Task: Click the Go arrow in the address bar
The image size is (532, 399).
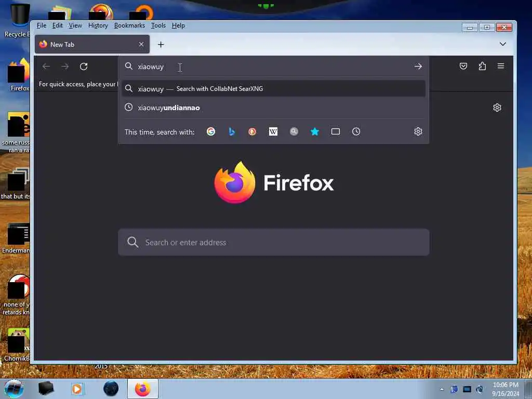Action: pos(418,66)
